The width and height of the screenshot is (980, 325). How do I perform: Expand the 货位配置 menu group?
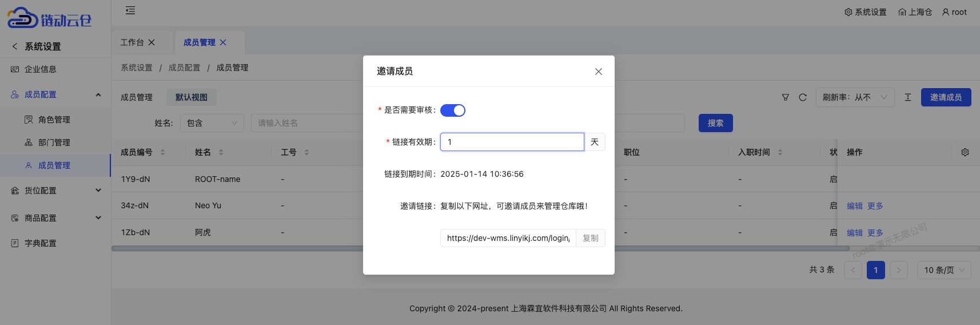[55, 191]
